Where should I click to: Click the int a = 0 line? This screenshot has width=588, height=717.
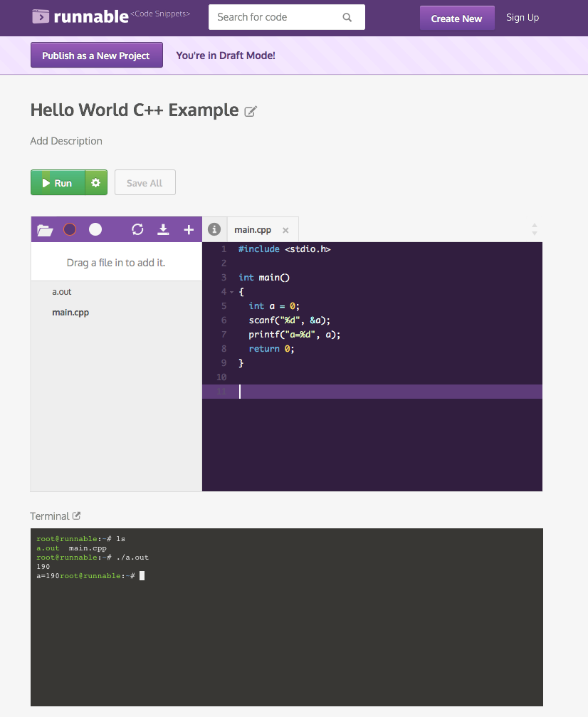(x=274, y=306)
